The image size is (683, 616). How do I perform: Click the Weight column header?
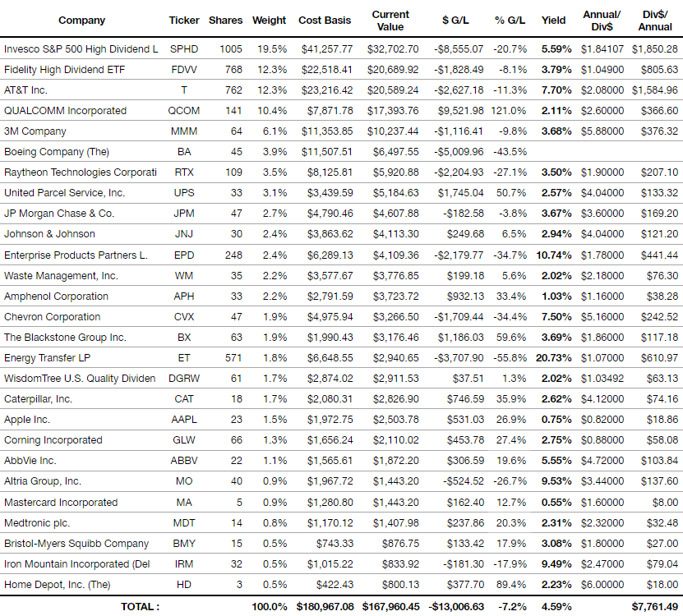pyautogui.click(x=269, y=21)
